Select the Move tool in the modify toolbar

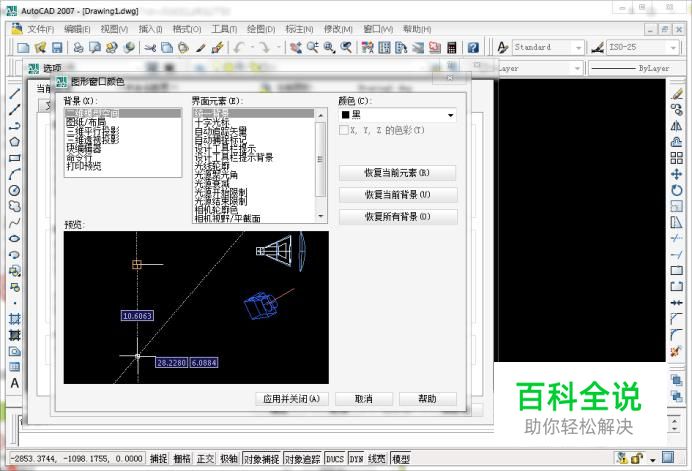[676, 174]
